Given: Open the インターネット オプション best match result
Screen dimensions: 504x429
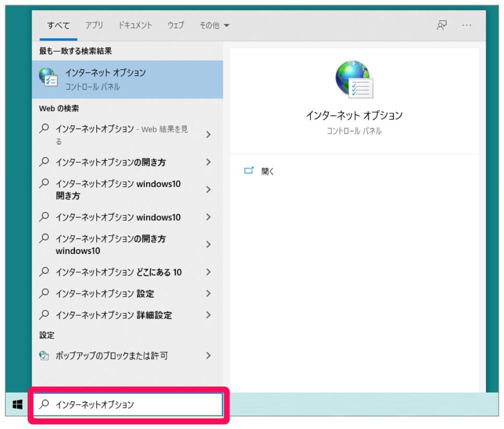Looking at the screenshot, I should pos(127,79).
